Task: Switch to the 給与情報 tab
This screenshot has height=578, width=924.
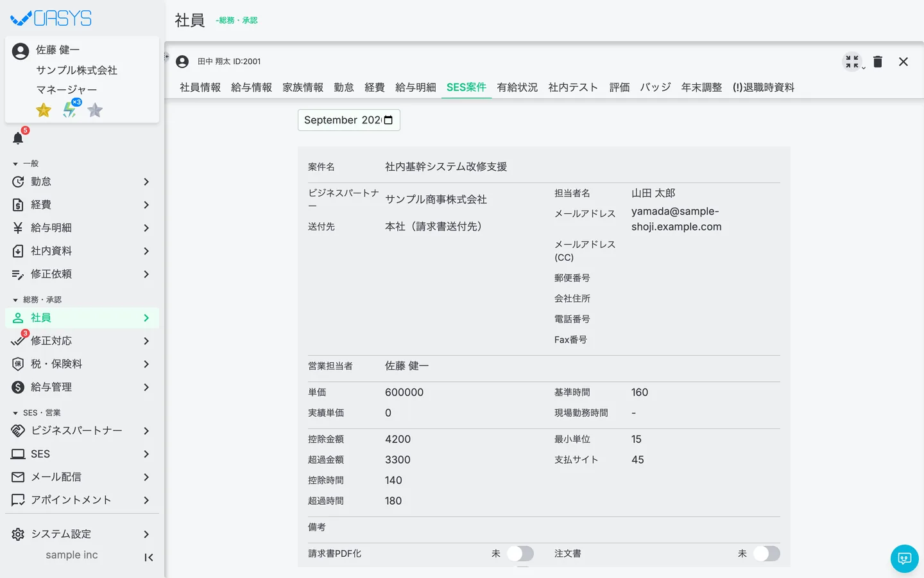Action: point(252,87)
